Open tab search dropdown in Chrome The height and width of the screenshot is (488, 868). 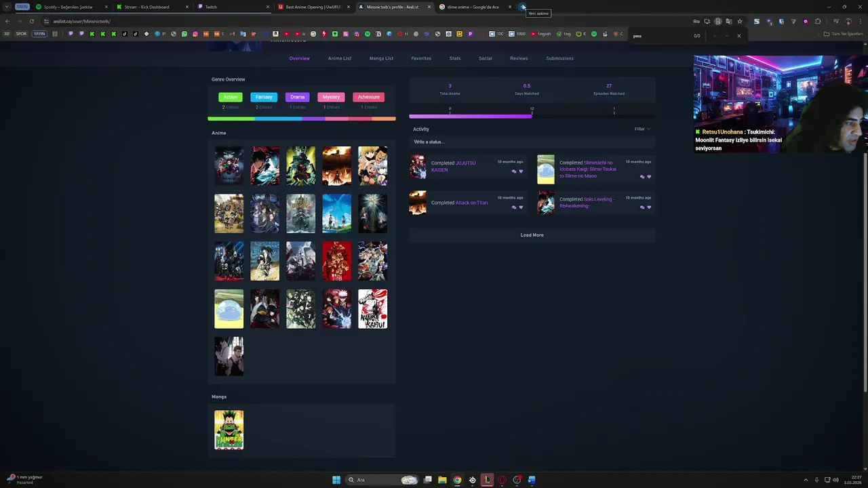click(7, 7)
